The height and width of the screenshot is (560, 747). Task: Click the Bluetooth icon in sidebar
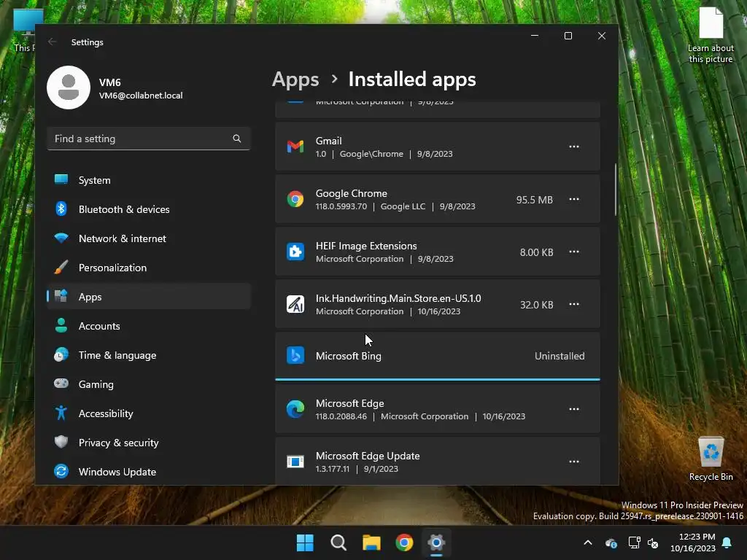tap(61, 209)
